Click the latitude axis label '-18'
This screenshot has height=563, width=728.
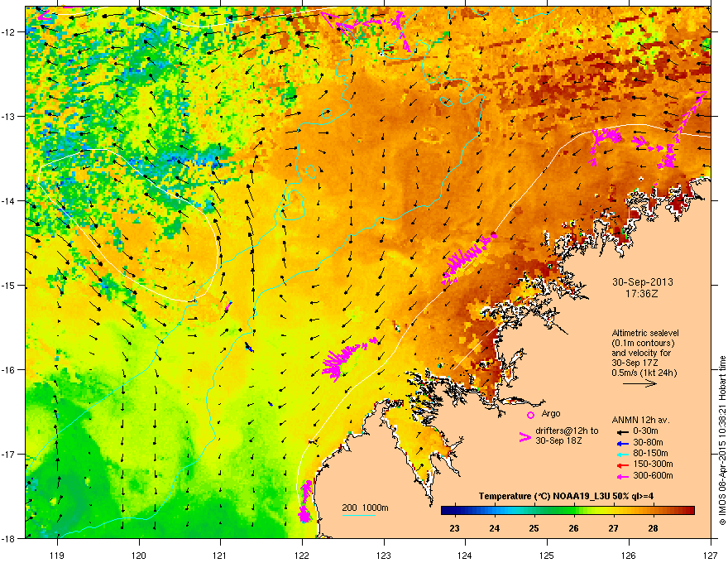coord(9,538)
